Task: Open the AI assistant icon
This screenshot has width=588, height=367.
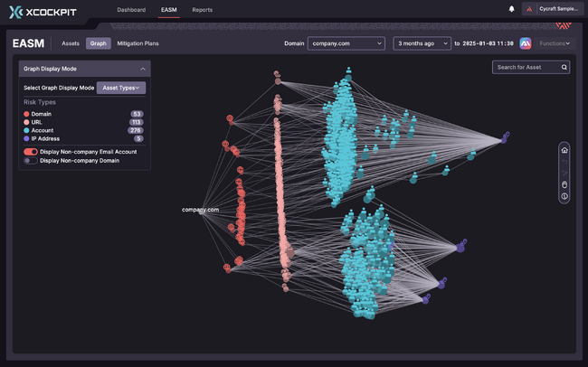Action: [x=526, y=43]
